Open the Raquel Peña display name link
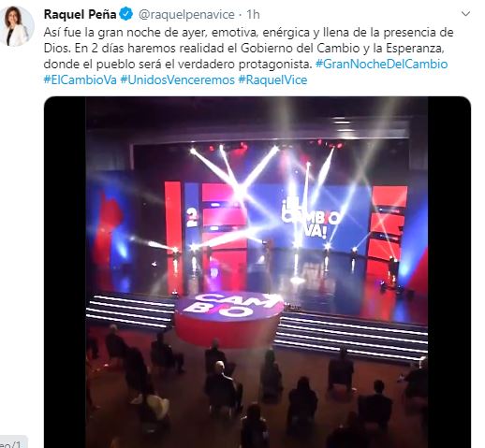The height and width of the screenshot is (448, 485). point(80,14)
